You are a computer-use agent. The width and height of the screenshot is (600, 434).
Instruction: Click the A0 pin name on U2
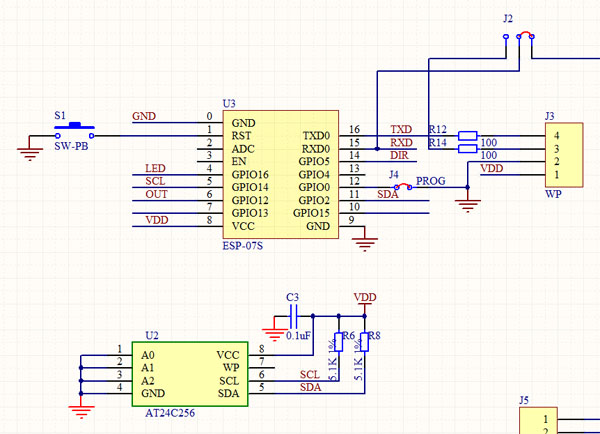(148, 355)
